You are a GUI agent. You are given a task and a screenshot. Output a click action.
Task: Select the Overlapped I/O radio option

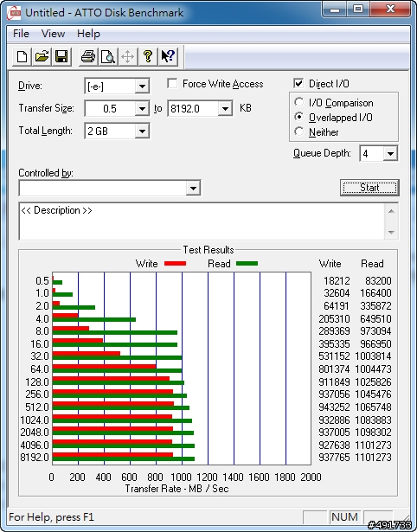pos(299,117)
